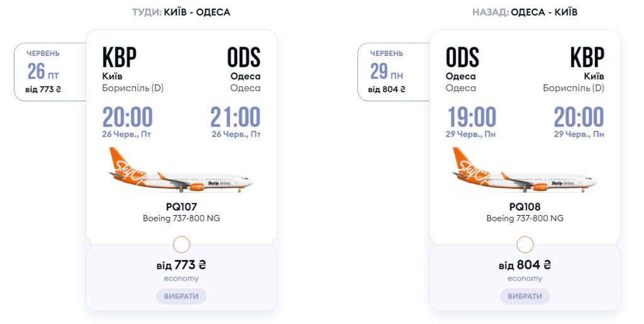This screenshot has height=324, width=644.
Task: Click the KBP arrival code on return card
Action: tap(587, 58)
